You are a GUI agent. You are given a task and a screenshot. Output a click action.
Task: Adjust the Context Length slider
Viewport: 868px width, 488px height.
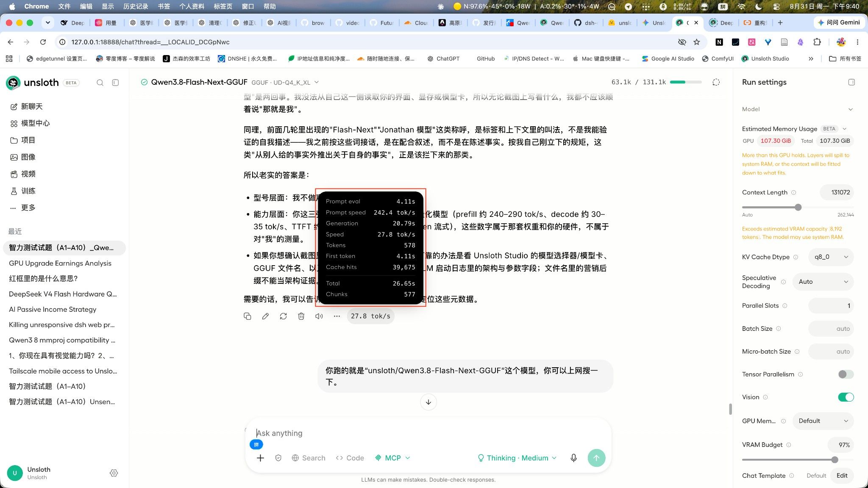798,207
